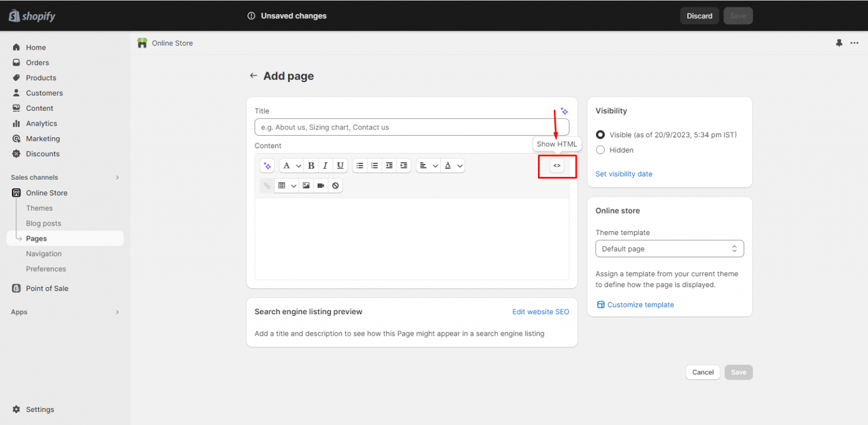Insert a numbered list
This screenshot has width=868, height=425.
click(x=375, y=165)
